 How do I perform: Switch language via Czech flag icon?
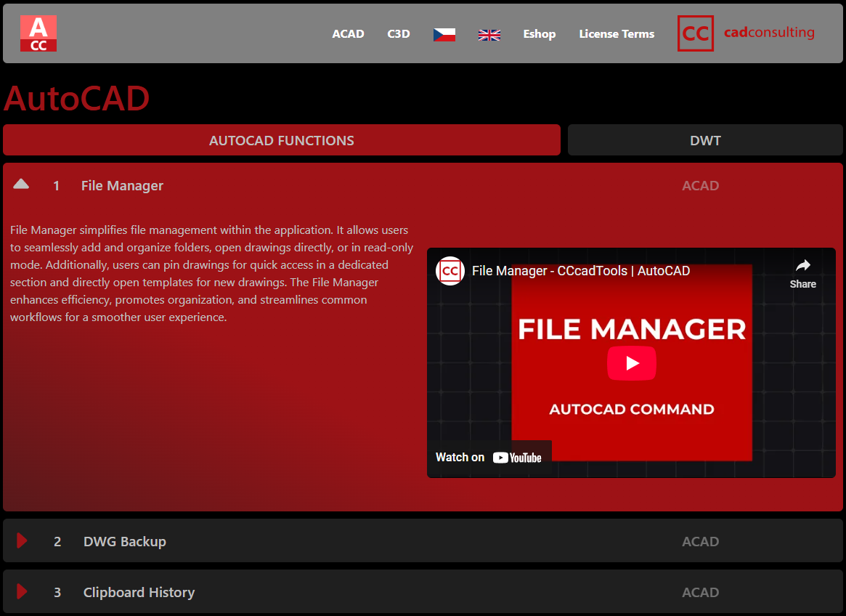[444, 34]
